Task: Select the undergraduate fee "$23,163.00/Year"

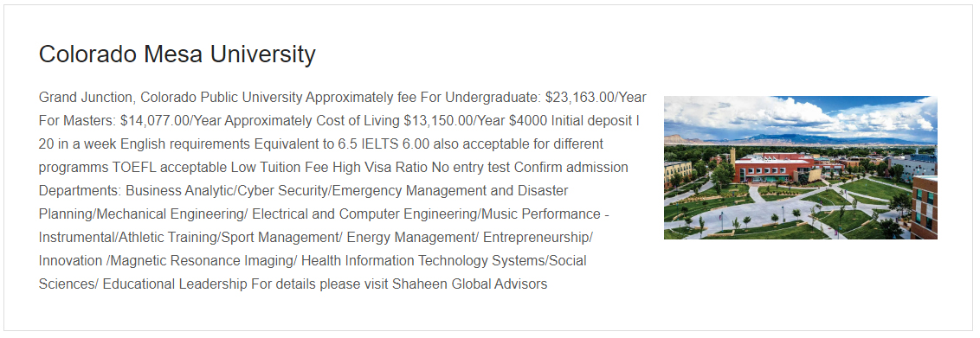Action: click(596, 98)
